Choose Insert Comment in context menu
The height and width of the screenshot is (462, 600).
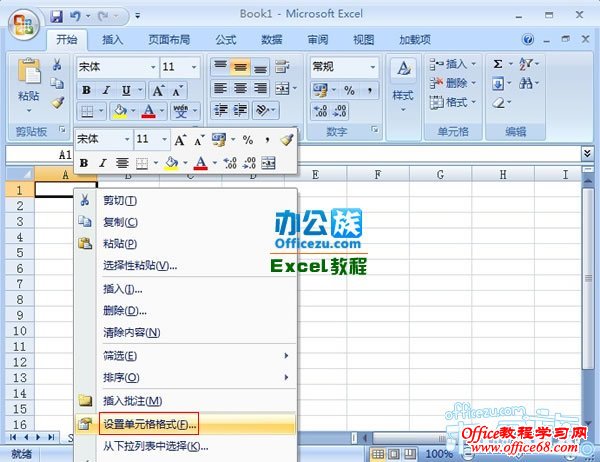[186, 401]
